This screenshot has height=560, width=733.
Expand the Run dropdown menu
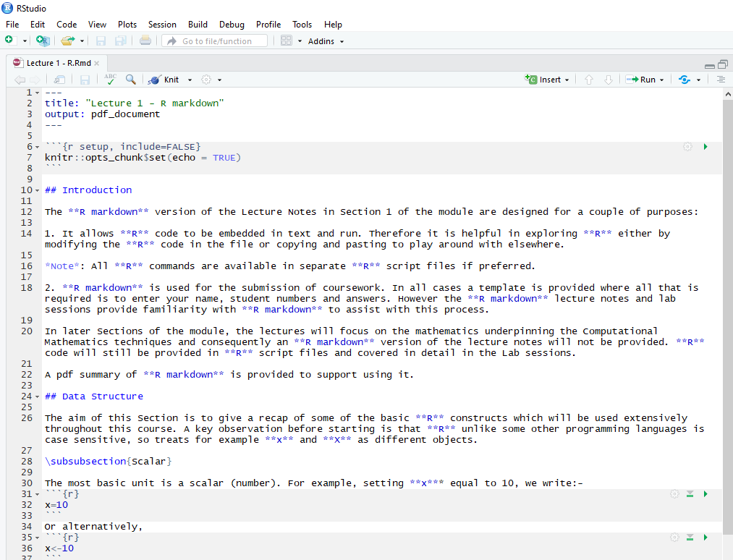[x=661, y=80]
